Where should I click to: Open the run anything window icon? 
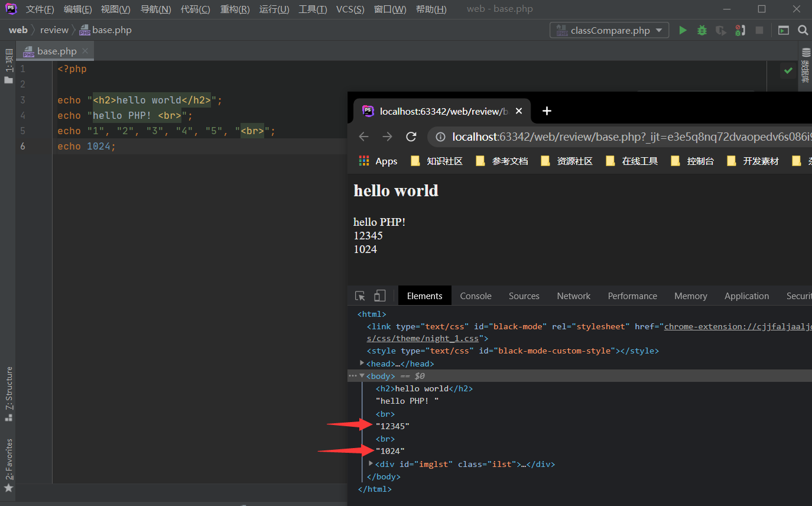pos(784,30)
